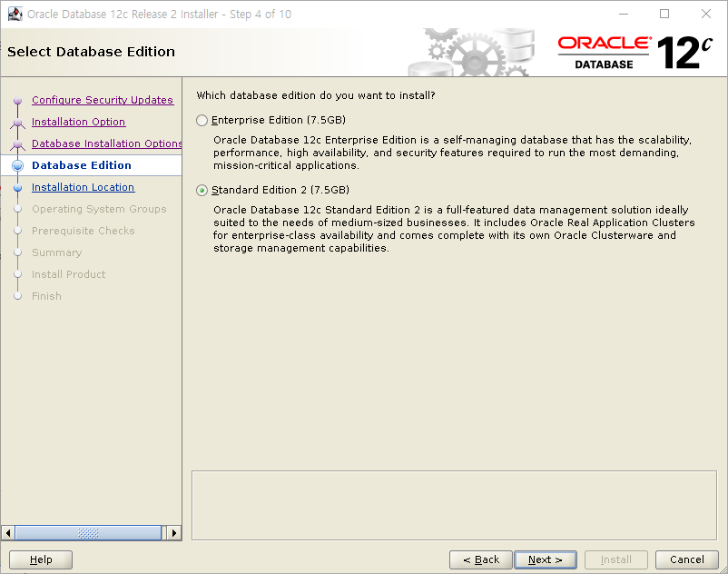Screen dimensions: 728x574
Task: Click the installer app icon in title bar
Action: pyautogui.click(x=15, y=14)
